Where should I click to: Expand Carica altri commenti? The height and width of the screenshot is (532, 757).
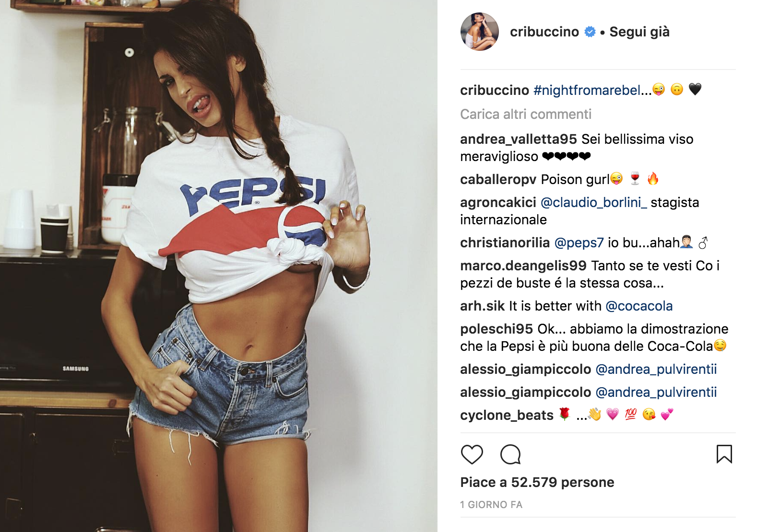click(x=525, y=114)
